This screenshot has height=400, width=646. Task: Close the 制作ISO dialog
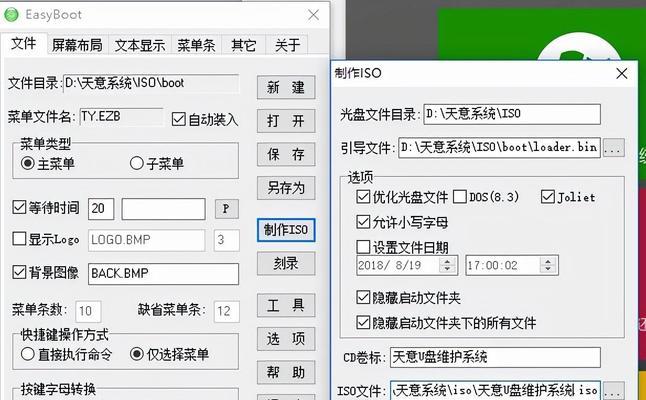click(622, 73)
